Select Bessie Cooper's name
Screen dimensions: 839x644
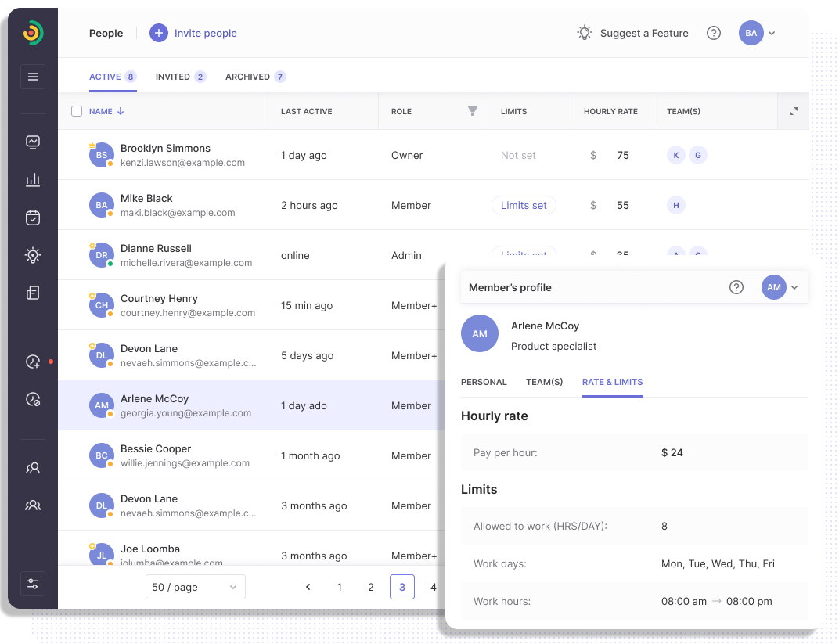pyautogui.click(x=156, y=449)
